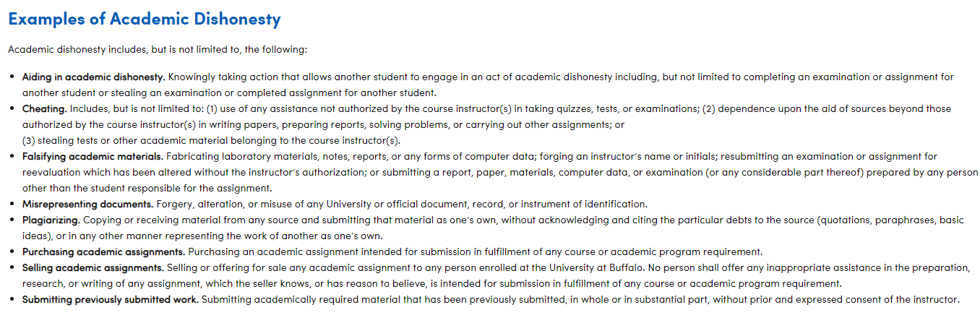Click the bold "Plagiarizing." term
Image resolution: width=980 pixels, height=323 pixels.
tap(51, 220)
